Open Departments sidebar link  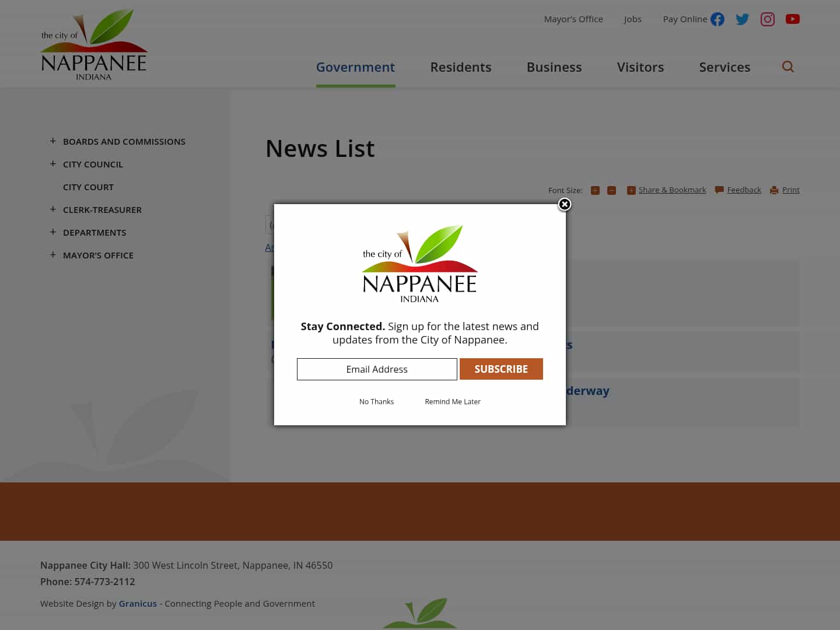94,233
